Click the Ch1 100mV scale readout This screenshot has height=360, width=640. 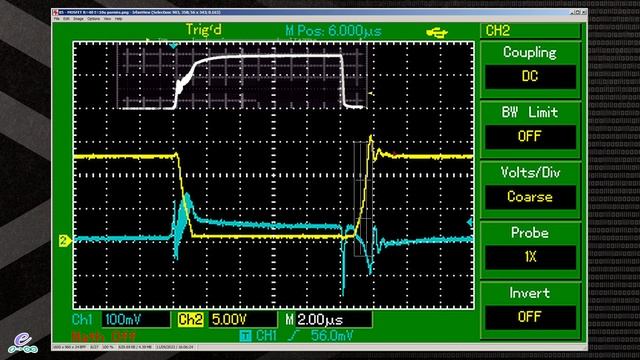pos(136,320)
